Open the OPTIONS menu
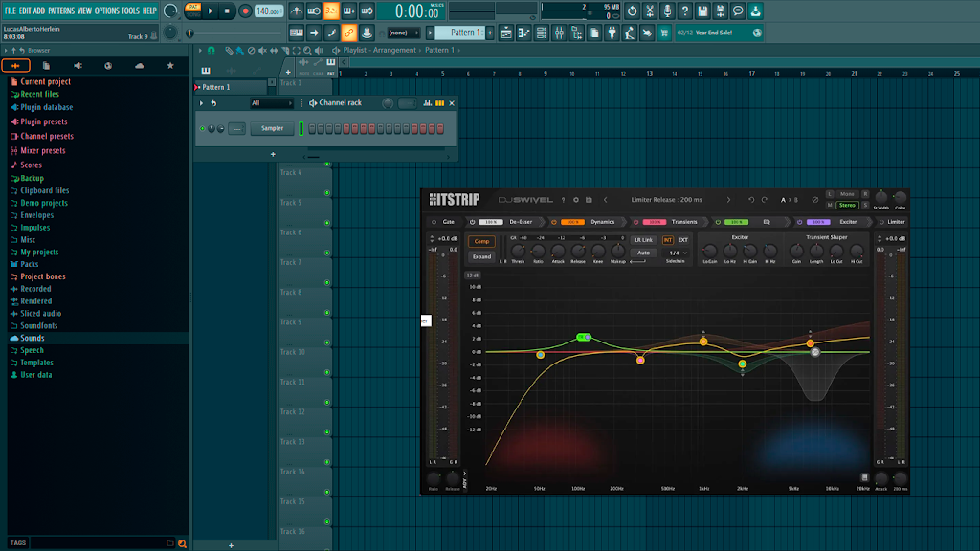Image resolution: width=980 pixels, height=551 pixels. tap(107, 11)
